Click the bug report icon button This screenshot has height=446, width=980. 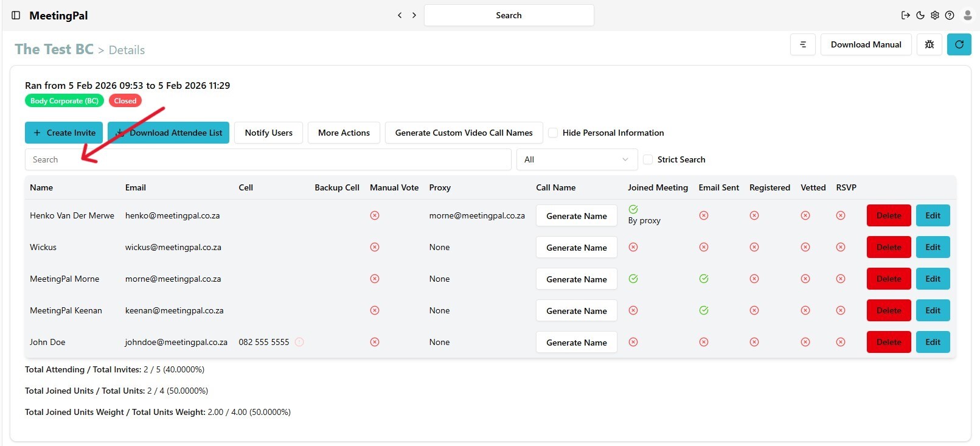coord(929,44)
